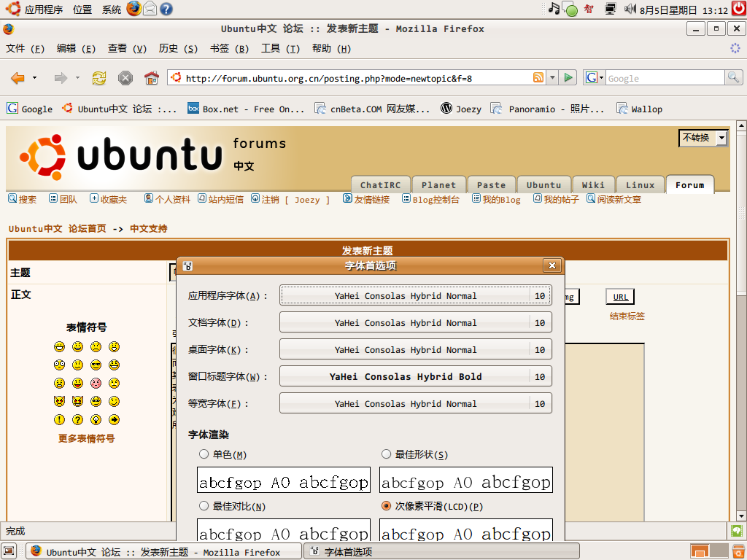Click the show desktop icon in bottom panel
The width and height of the screenshot is (747, 560).
pos(9,551)
